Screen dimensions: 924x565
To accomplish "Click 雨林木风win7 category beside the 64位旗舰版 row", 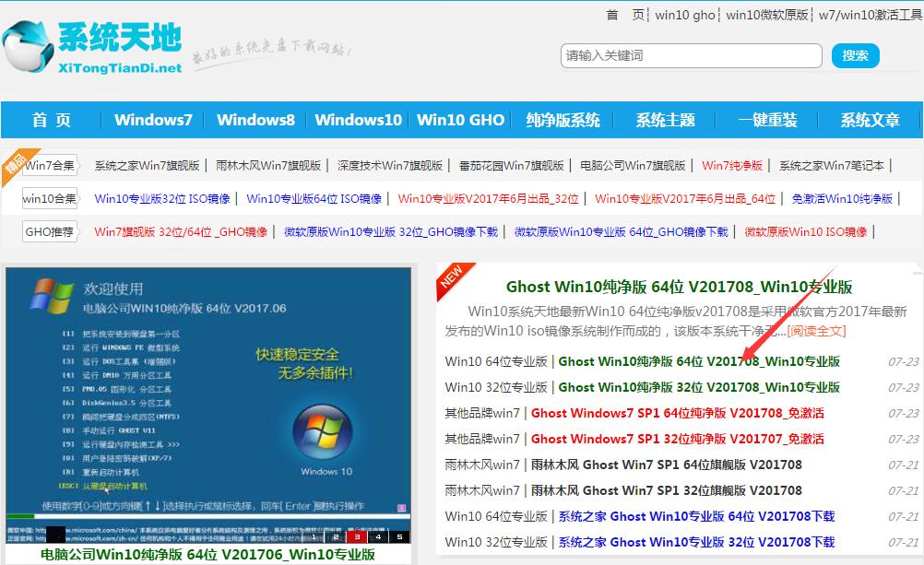I will 482,465.
